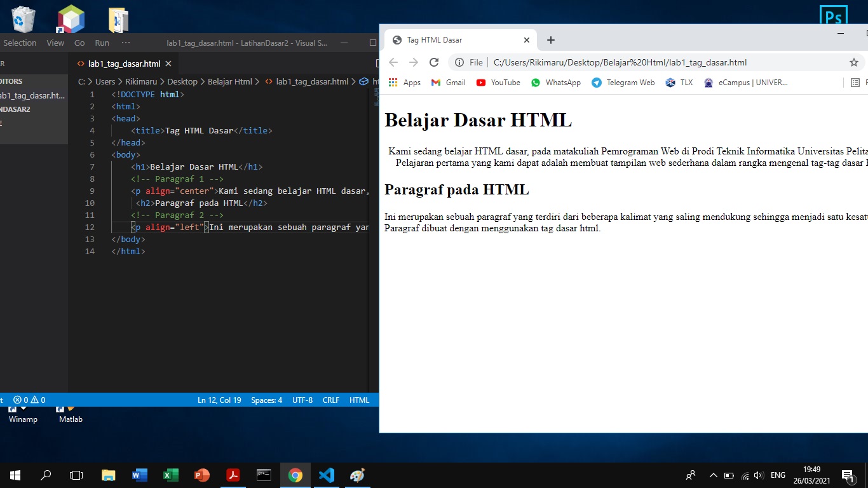Open errors and warnings in VS Code status bar
Image resolution: width=868 pixels, height=488 pixels.
[x=29, y=400]
